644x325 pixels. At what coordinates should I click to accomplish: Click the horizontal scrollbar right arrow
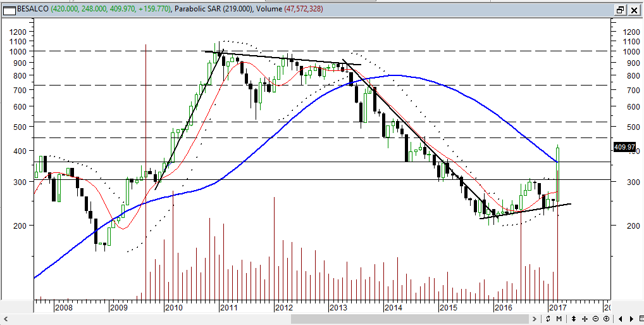(x=535, y=319)
